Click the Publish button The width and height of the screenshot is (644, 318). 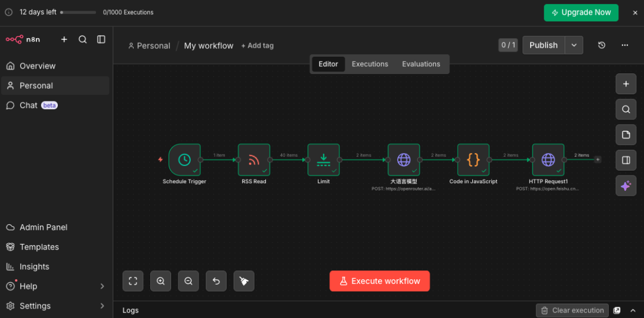tap(543, 45)
